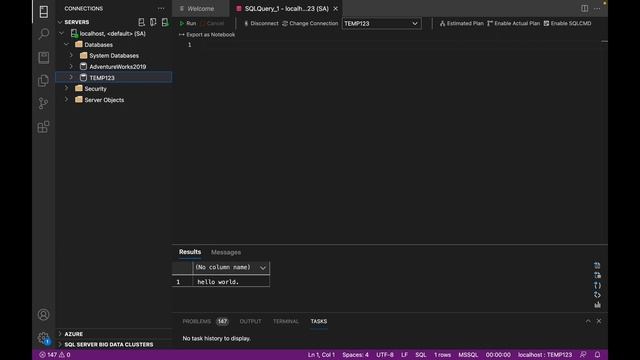Image resolution: width=640 pixels, height=360 pixels.
Task: Select the 'hello world.' result cell
Action: 231,282
